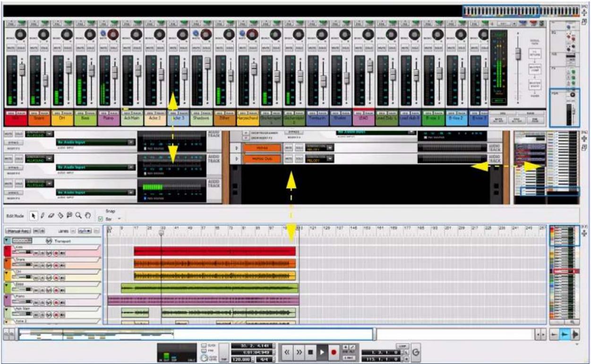This screenshot has width=591, height=364.
Task: Select the magnifying glass tool
Action: pyautogui.click(x=78, y=215)
